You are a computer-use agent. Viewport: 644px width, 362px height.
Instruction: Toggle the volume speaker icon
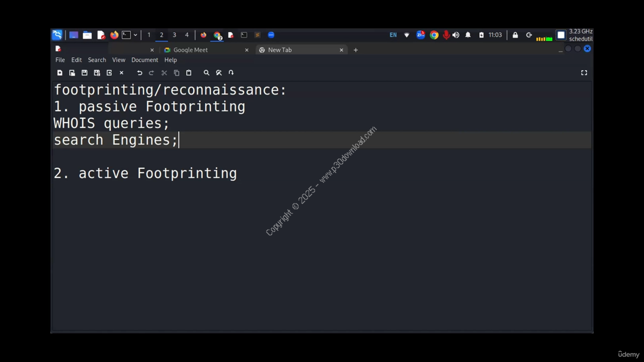click(x=456, y=35)
